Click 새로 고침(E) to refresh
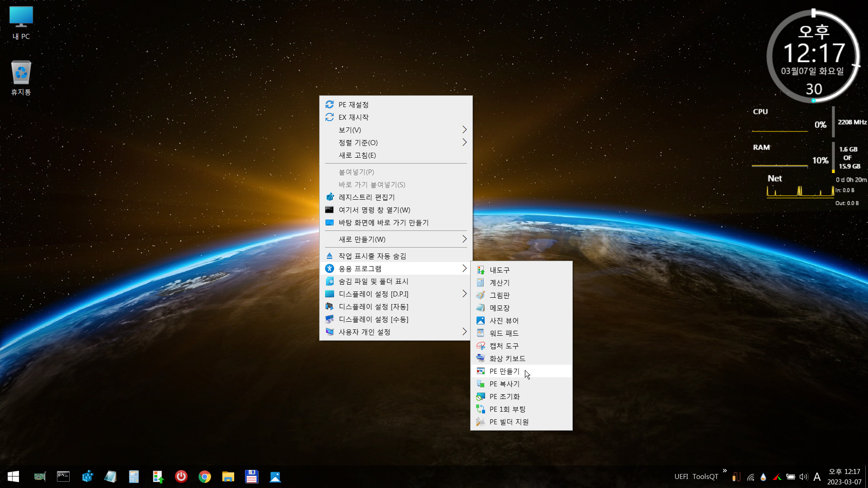This screenshot has width=868, height=488. tap(396, 155)
